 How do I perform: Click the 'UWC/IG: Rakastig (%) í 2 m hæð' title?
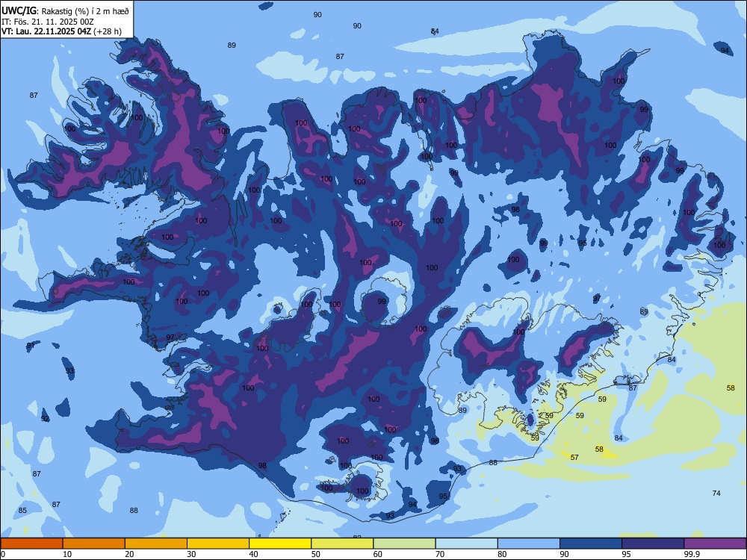[x=65, y=10]
